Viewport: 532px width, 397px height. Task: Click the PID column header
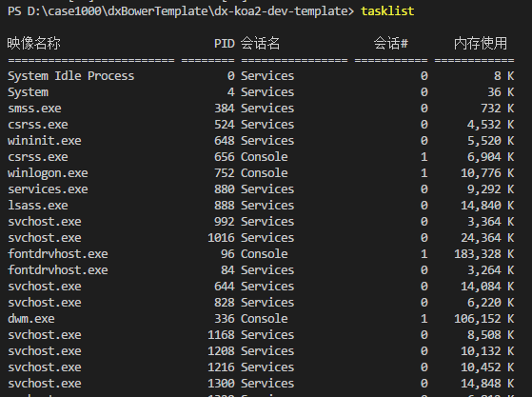point(224,44)
